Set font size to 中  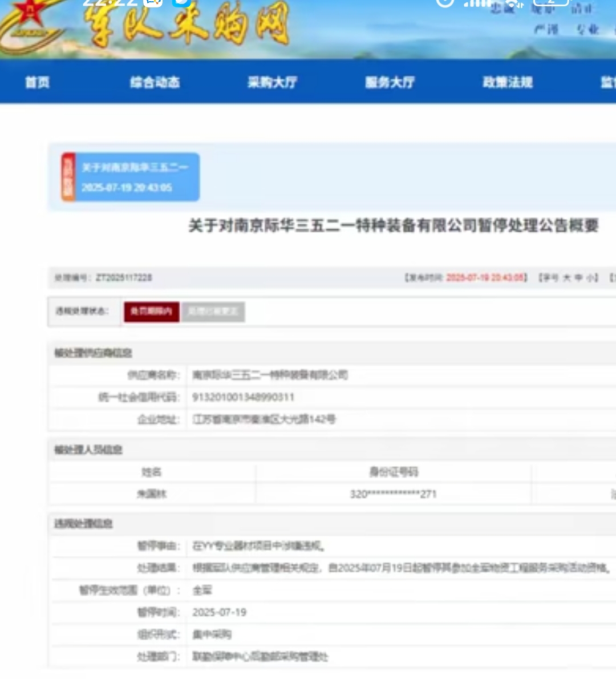click(x=578, y=277)
